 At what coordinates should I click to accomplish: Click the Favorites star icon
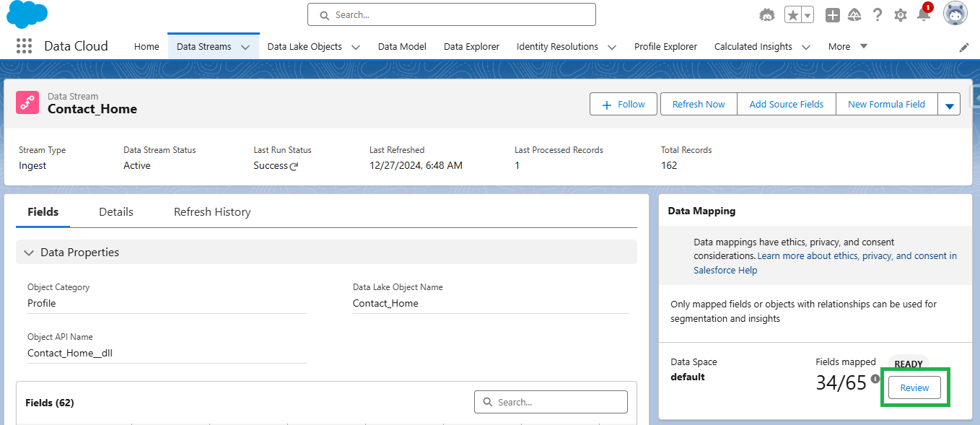792,15
